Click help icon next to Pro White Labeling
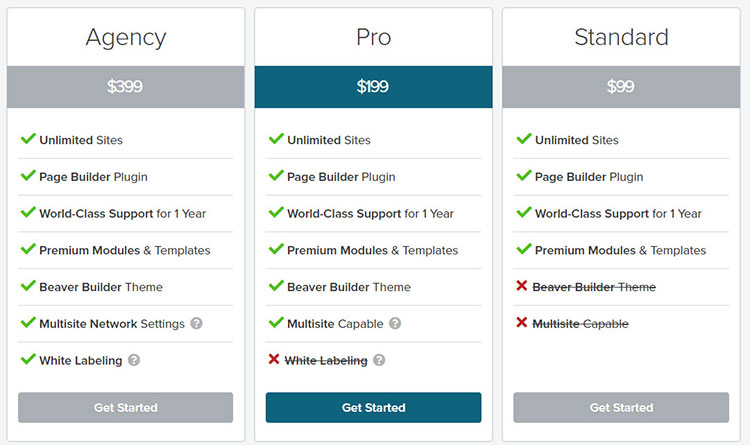This screenshot has width=750, height=445. point(379,360)
